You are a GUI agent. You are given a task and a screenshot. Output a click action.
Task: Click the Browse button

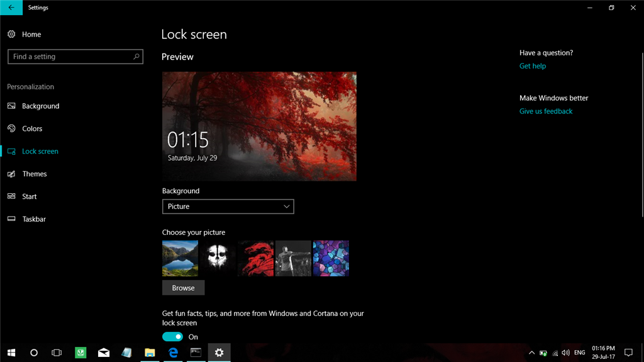tap(183, 288)
